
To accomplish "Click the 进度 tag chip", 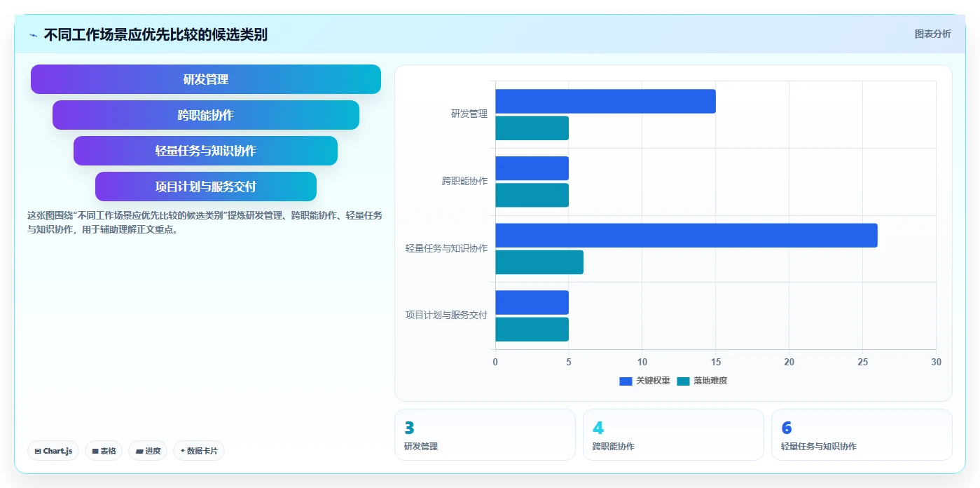I will (148, 451).
